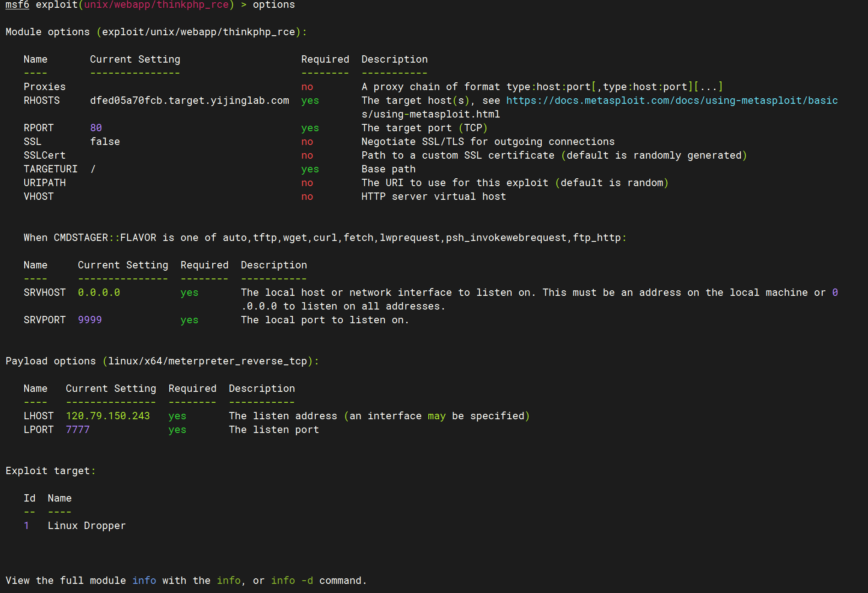Click the "Base path" description
Screen dimensions: 868x593
tap(388, 169)
